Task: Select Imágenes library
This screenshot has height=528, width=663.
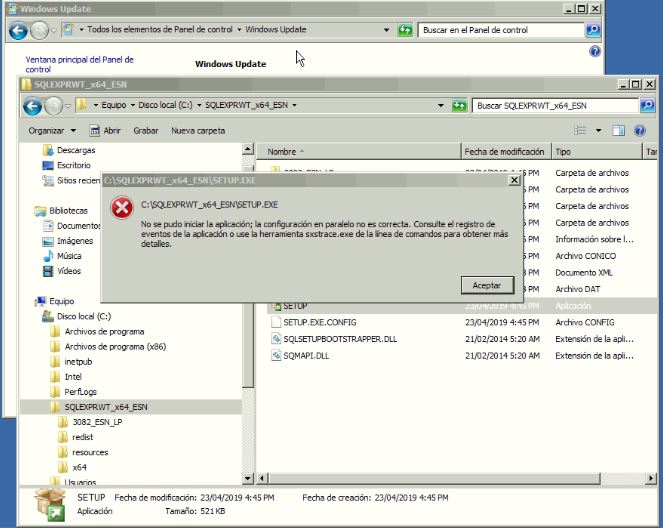Action: pos(68,241)
